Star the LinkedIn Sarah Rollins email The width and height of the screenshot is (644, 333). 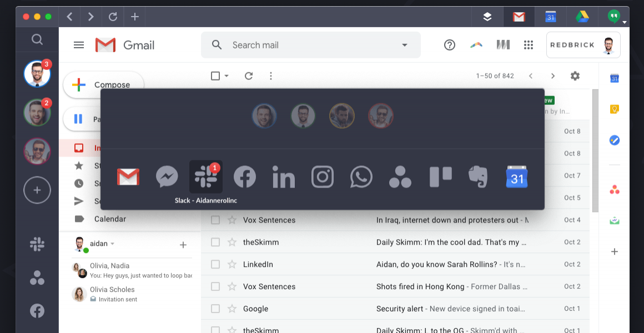[x=232, y=264]
